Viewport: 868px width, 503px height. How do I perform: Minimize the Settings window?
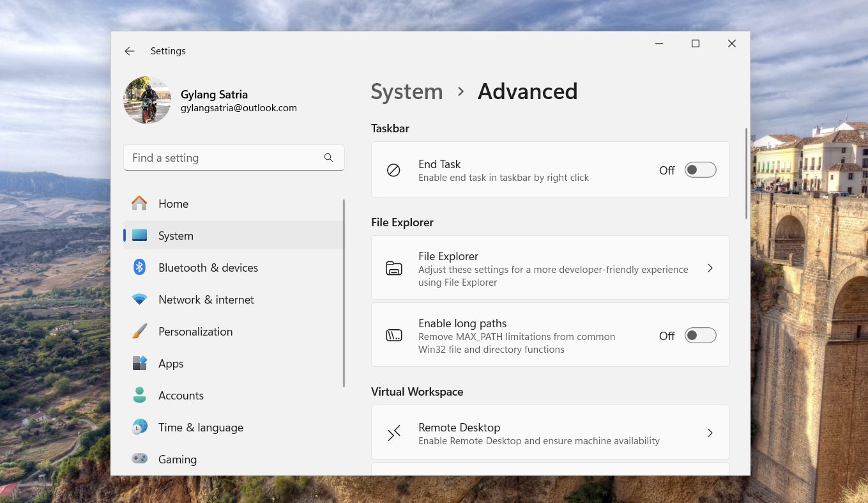point(659,43)
